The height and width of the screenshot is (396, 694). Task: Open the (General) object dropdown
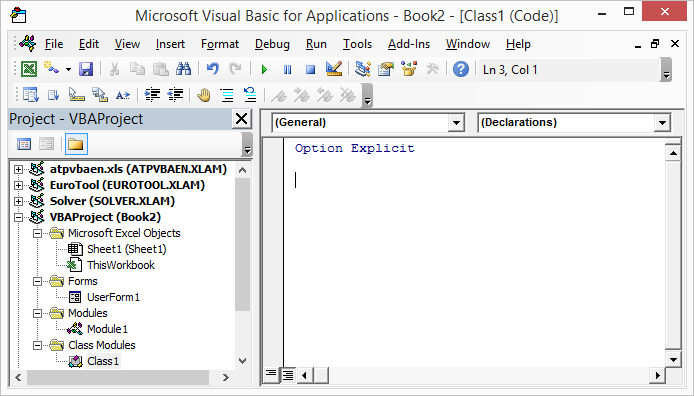(456, 123)
